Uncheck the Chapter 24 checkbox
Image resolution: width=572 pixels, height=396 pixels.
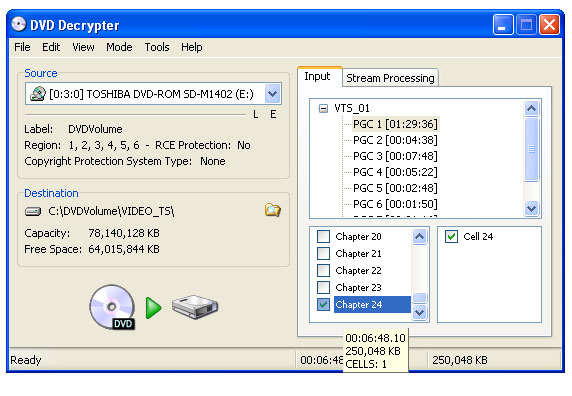pyautogui.click(x=324, y=304)
